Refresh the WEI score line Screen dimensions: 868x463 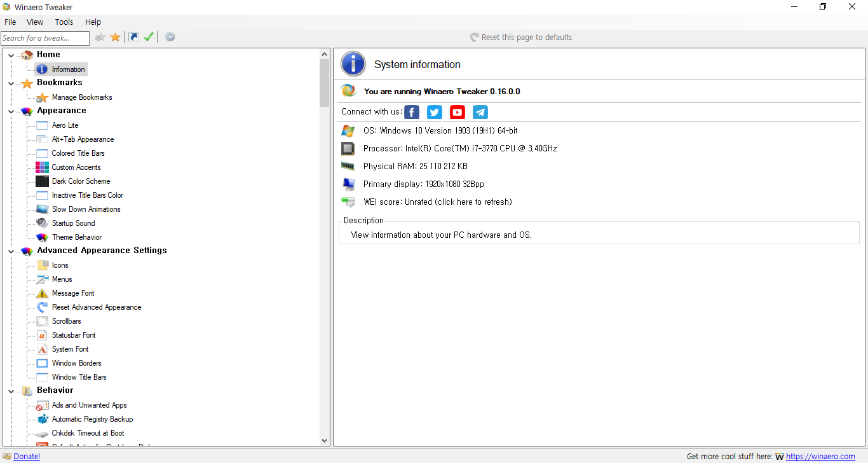coord(437,202)
